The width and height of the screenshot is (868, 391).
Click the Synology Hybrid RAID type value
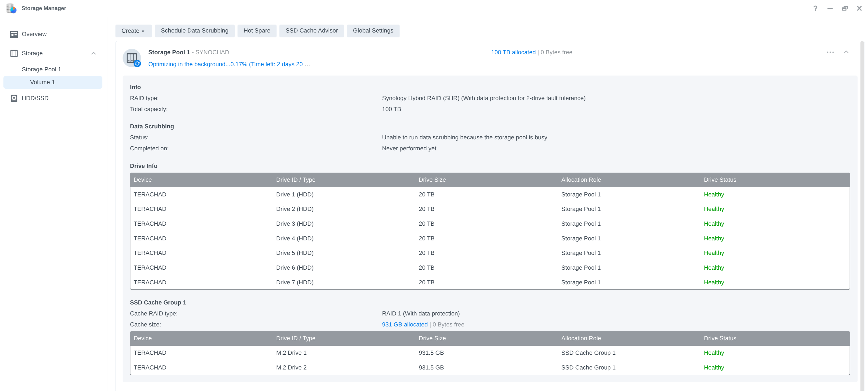click(x=483, y=98)
